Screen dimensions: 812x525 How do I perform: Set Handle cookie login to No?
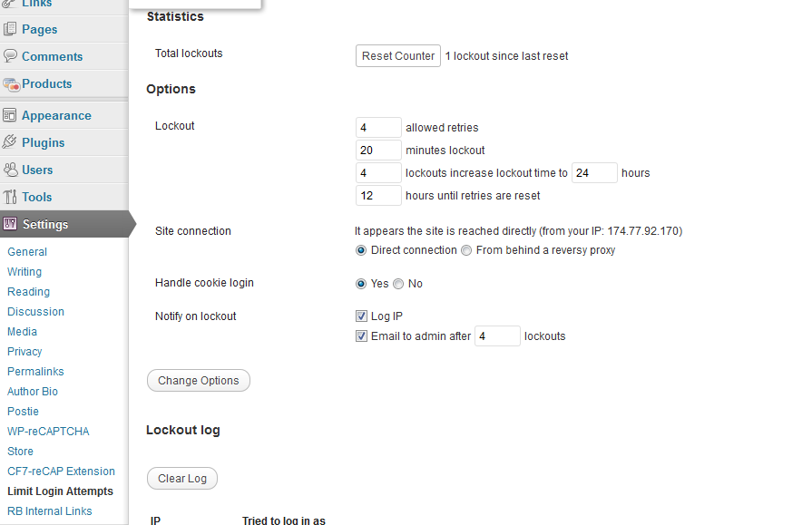398,284
